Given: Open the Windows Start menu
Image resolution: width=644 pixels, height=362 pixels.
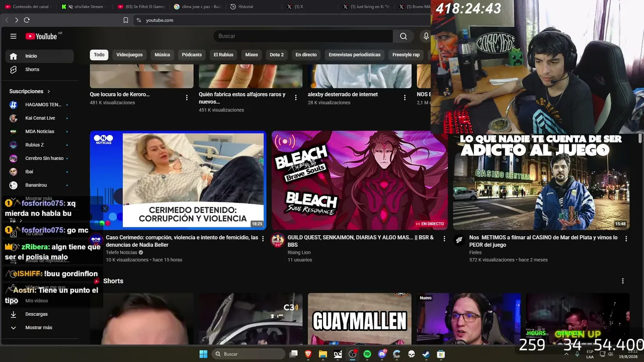Looking at the screenshot, I should 203,354.
